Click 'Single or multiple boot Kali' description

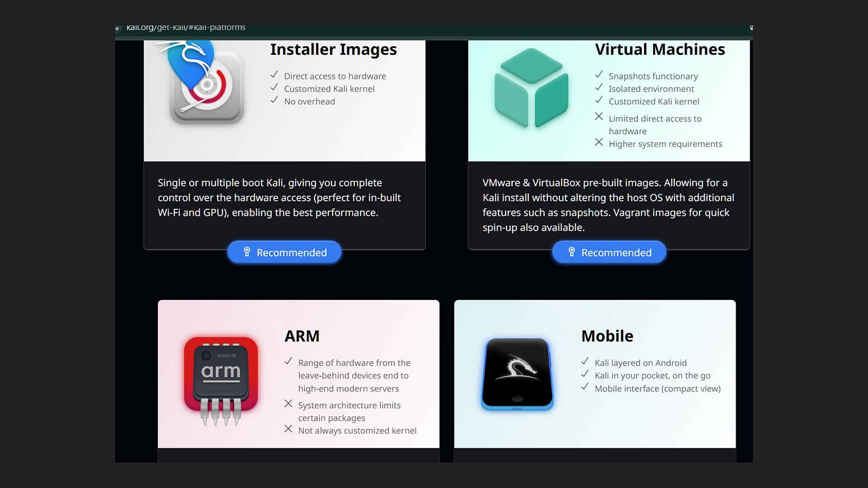pos(279,198)
